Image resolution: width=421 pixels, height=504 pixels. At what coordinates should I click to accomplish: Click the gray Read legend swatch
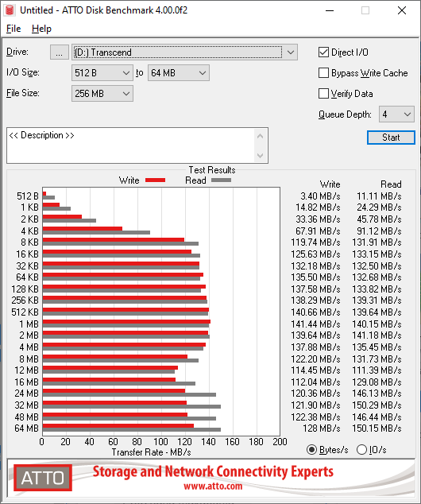tap(222, 180)
